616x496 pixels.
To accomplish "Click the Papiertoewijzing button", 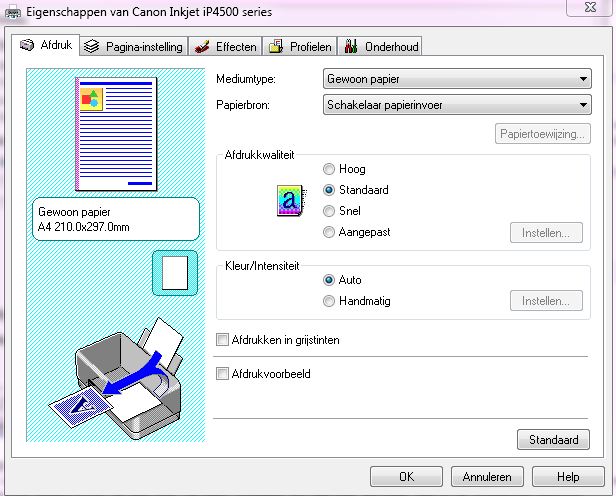I will click(543, 134).
